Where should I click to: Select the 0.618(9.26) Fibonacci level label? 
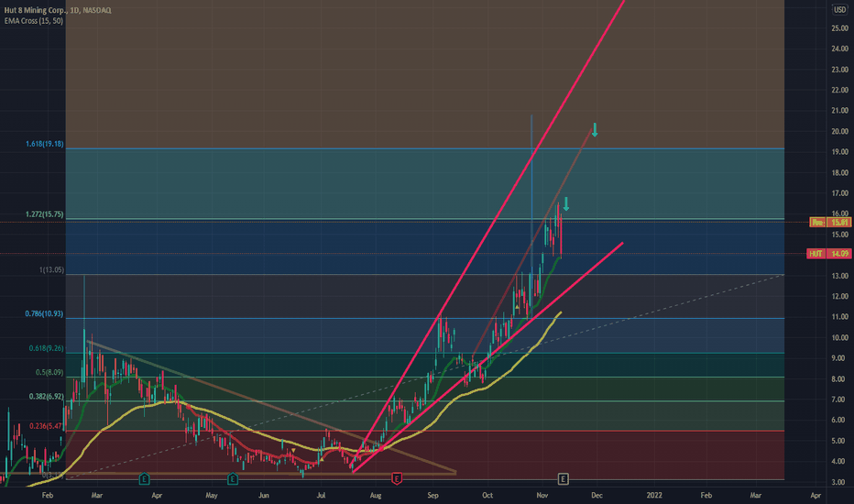coord(47,348)
